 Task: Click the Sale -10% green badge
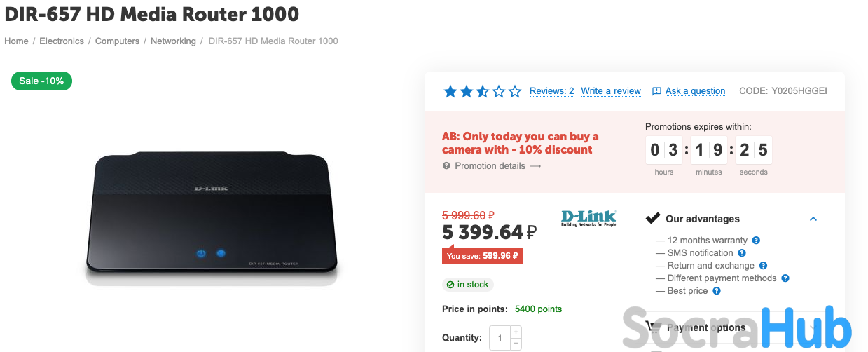pyautogui.click(x=41, y=81)
